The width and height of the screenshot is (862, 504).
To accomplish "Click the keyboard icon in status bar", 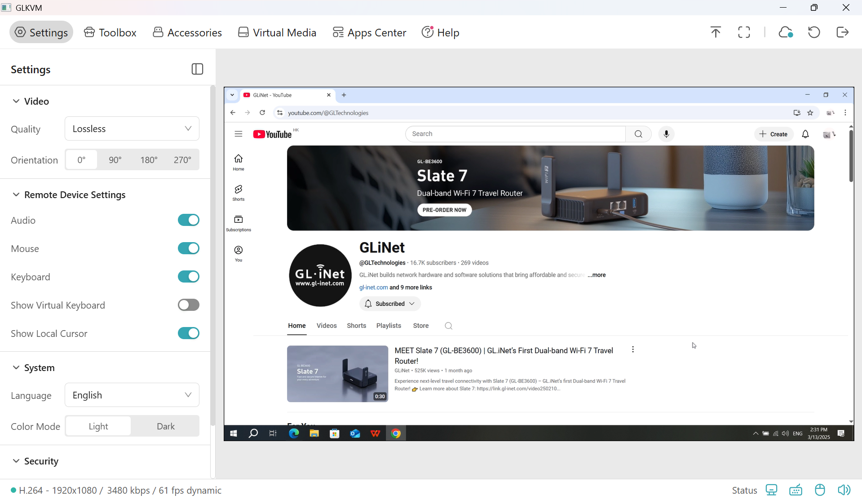I will coord(796,490).
